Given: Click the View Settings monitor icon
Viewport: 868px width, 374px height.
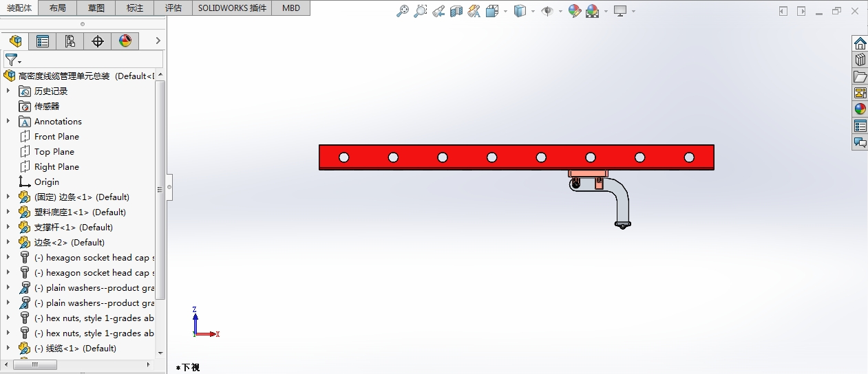Looking at the screenshot, I should [x=621, y=11].
